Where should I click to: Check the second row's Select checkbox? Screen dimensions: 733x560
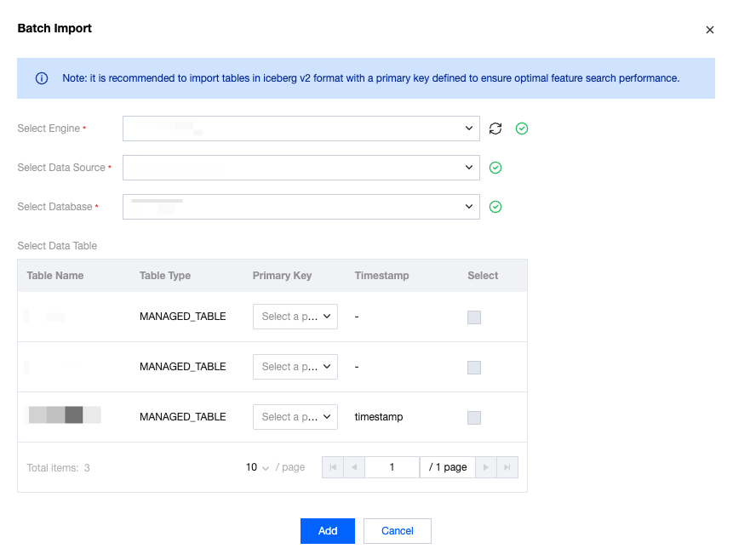tap(474, 368)
